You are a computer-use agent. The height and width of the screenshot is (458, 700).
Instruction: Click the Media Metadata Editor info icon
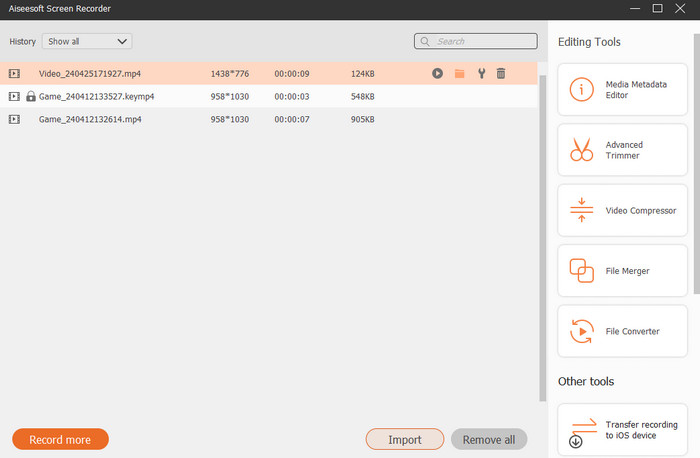581,89
